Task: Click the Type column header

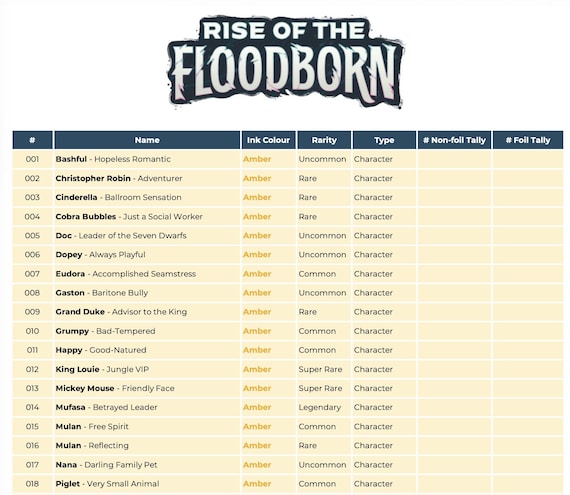Action: pyautogui.click(x=384, y=140)
